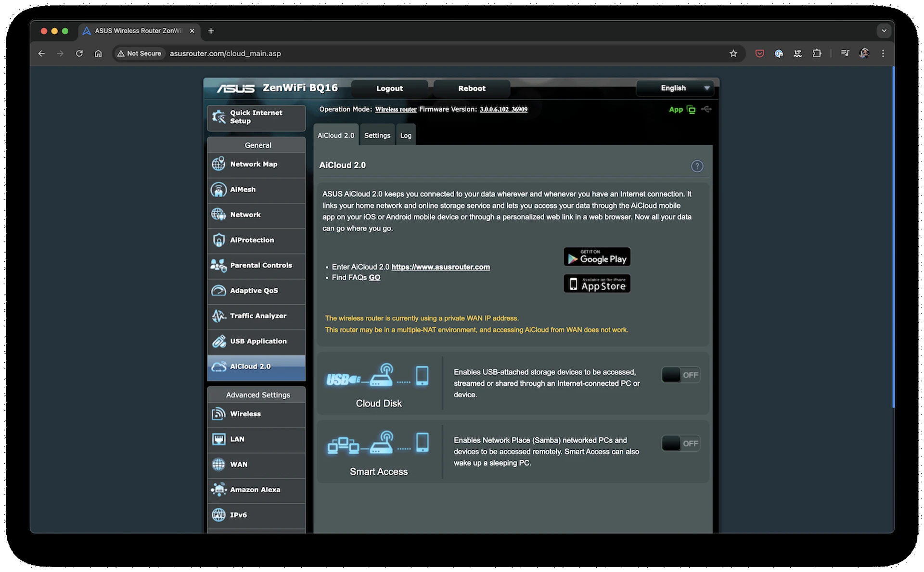Open the Parental Controls icon
The width and height of the screenshot is (924, 572).
(218, 265)
